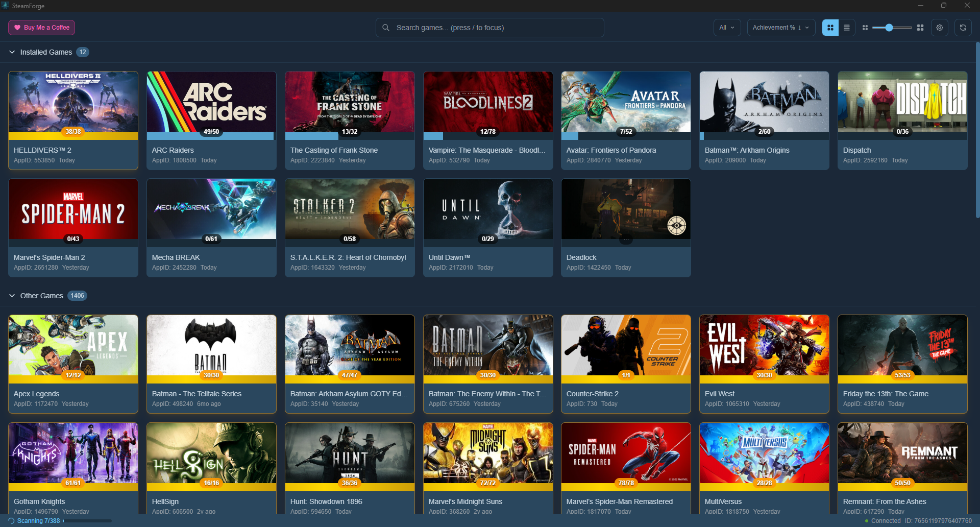Adjust the thumbnail size slider
Viewport: 980px width, 527px height.
(x=889, y=28)
